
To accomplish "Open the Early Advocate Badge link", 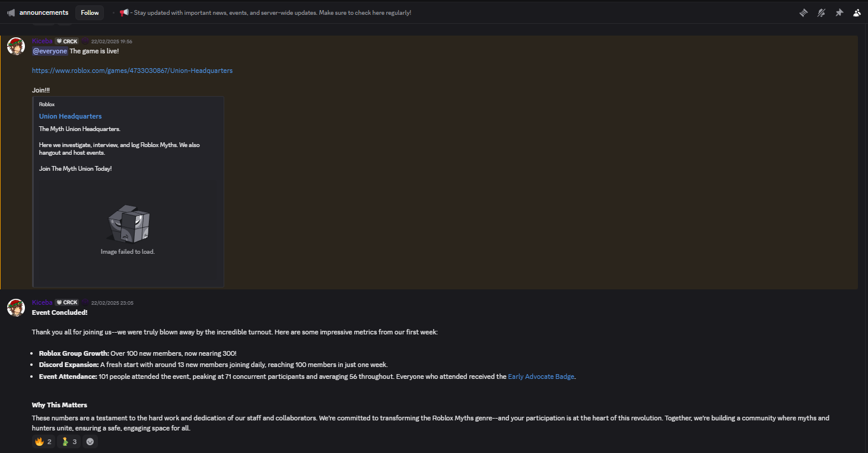I will [541, 377].
